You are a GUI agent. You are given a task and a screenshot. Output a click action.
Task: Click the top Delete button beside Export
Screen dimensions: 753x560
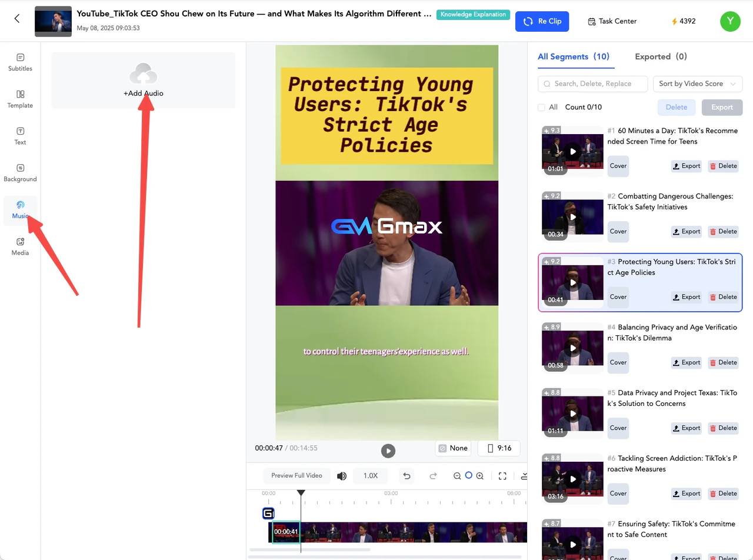pyautogui.click(x=676, y=107)
